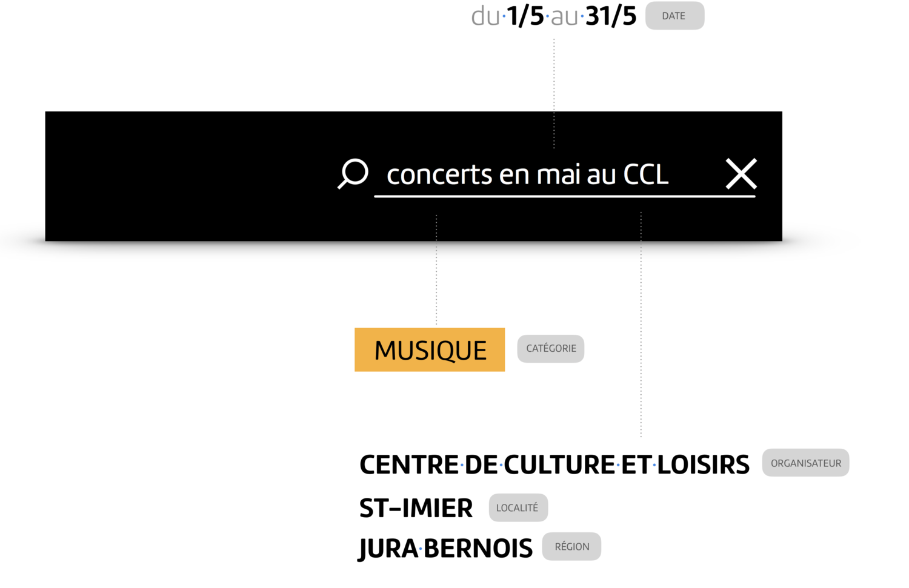This screenshot has width=909, height=588.
Task: Click the word "CCL" in the search query
Action: tap(646, 174)
